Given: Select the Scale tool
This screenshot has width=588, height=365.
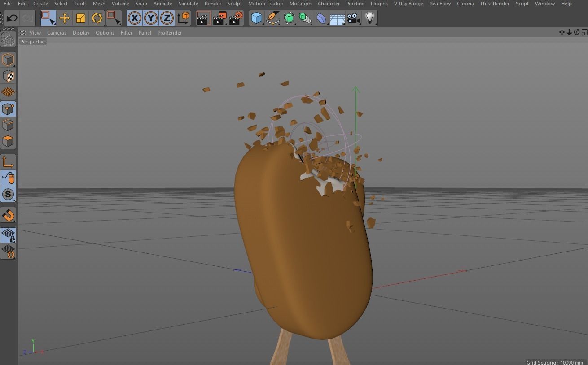Looking at the screenshot, I should point(81,18).
